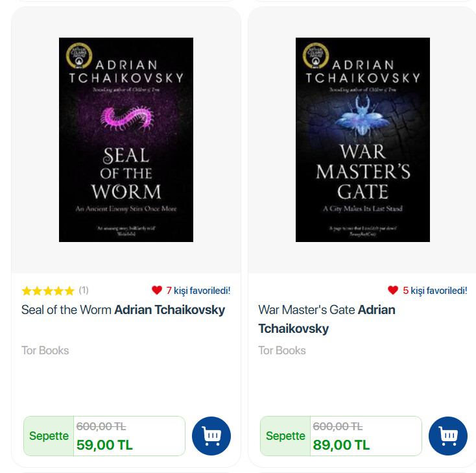Open the (1) review count link
This screenshot has width=476, height=473.
point(84,290)
